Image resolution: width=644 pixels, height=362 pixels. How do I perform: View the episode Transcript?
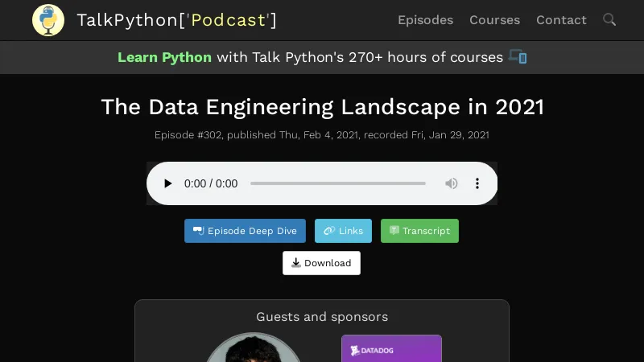pyautogui.click(x=419, y=231)
